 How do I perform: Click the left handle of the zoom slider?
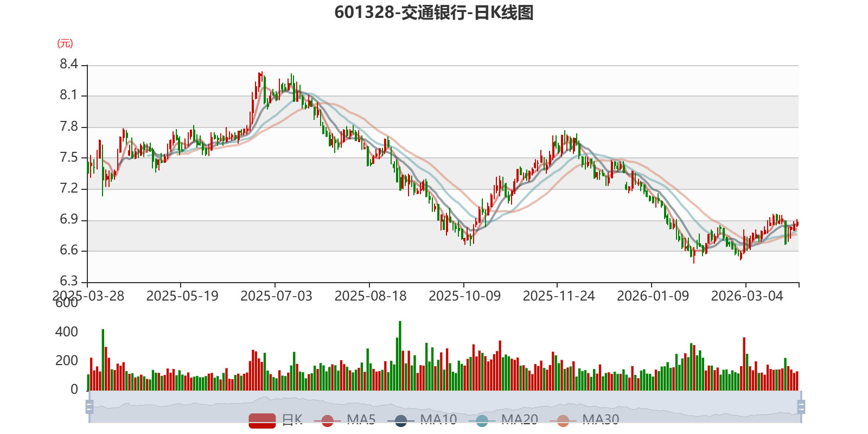[x=90, y=406]
